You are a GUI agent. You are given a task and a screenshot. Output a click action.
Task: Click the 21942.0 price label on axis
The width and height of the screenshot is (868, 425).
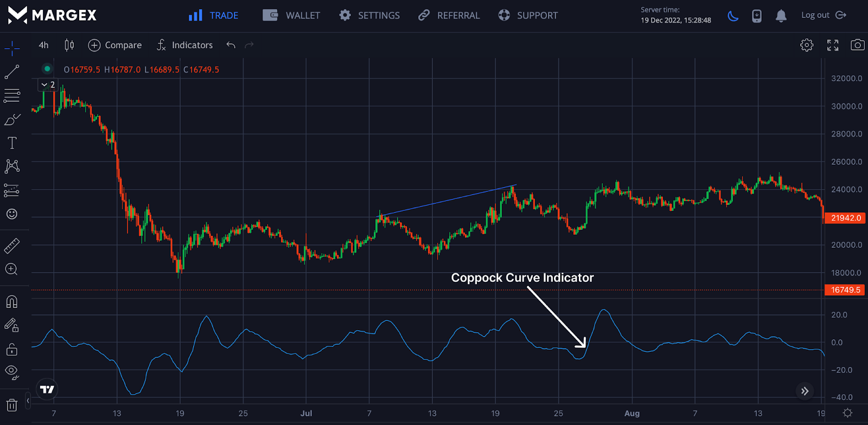coord(845,218)
